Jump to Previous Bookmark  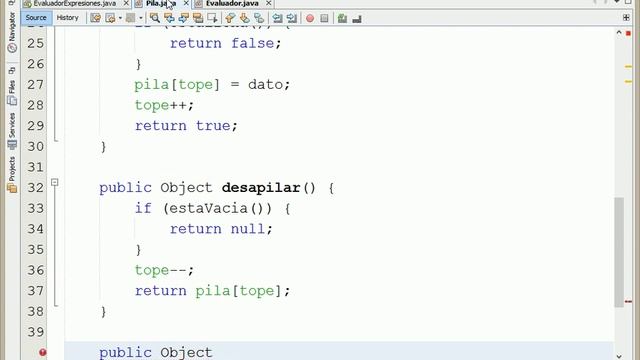coord(230,18)
